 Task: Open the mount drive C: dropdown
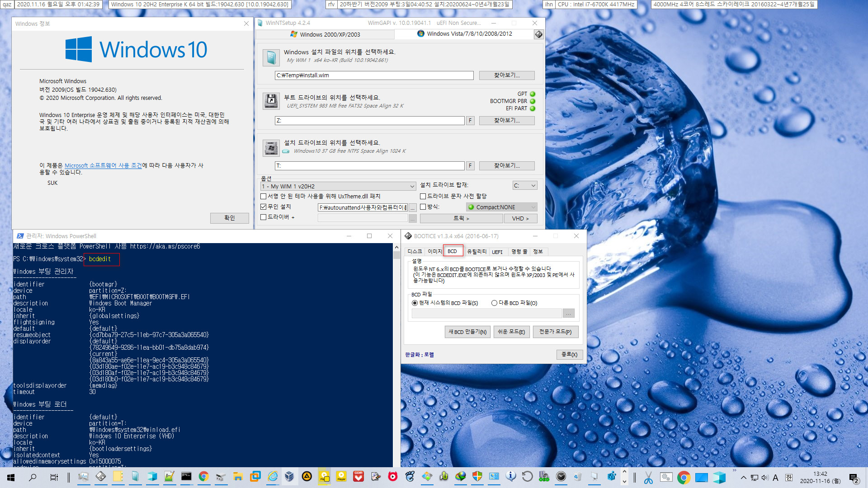[x=525, y=185]
